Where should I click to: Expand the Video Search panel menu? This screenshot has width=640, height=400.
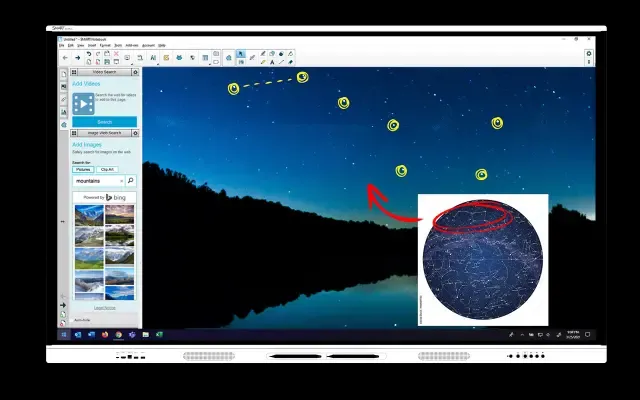[x=75, y=73]
